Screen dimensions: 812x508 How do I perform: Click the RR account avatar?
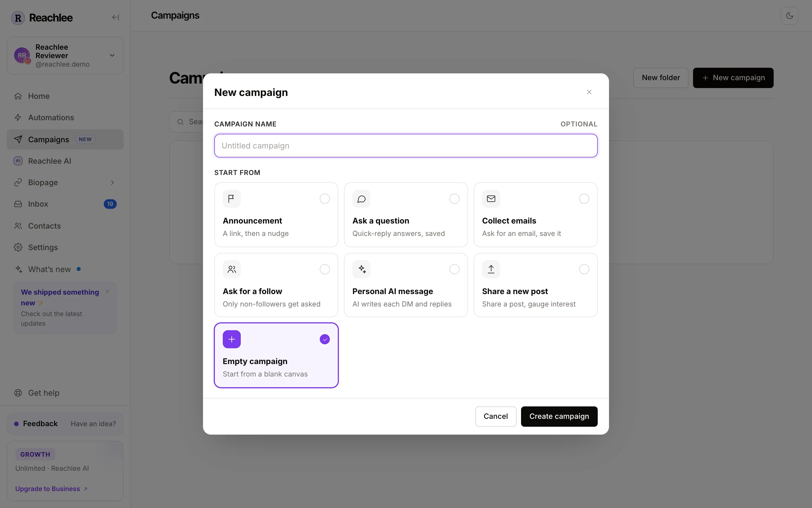click(x=22, y=55)
